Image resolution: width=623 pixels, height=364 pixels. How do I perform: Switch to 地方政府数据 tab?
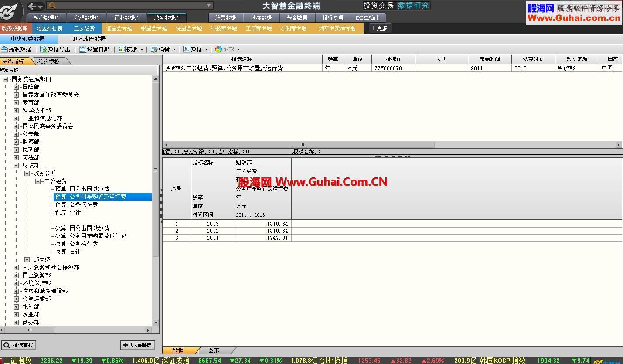[89, 39]
